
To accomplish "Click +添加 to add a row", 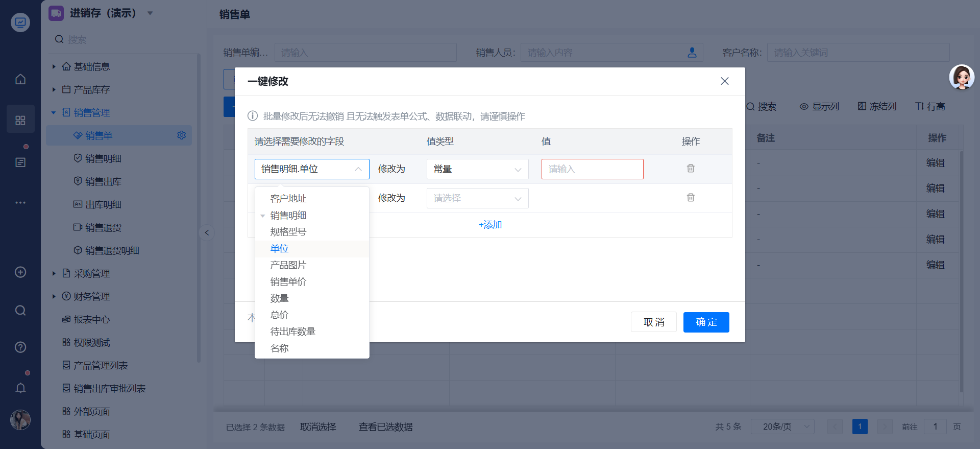I will point(490,225).
